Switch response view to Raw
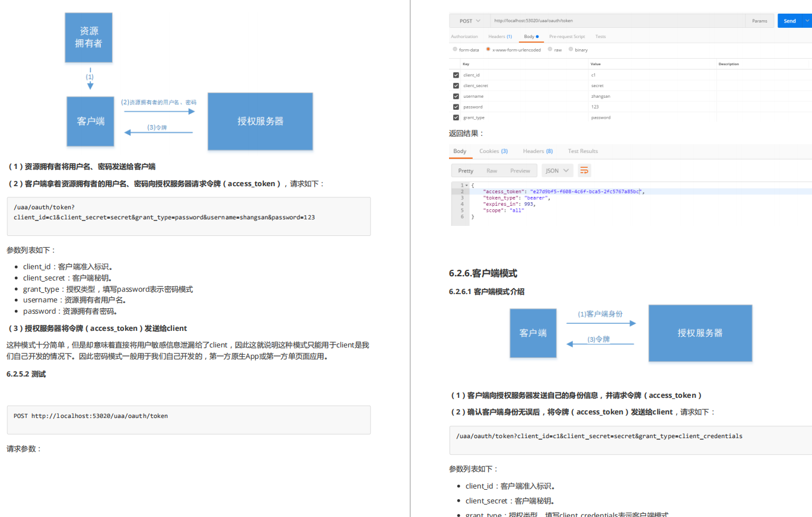 coord(492,171)
